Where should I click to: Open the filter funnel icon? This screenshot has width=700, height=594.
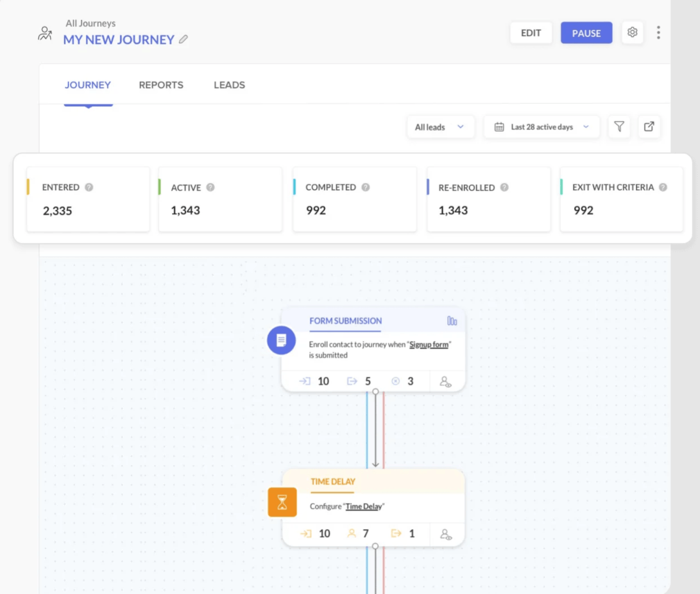(x=619, y=127)
